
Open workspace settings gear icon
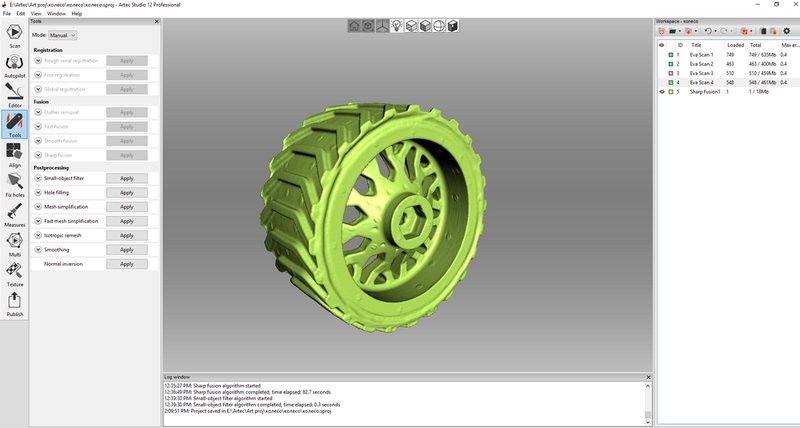coord(786,31)
